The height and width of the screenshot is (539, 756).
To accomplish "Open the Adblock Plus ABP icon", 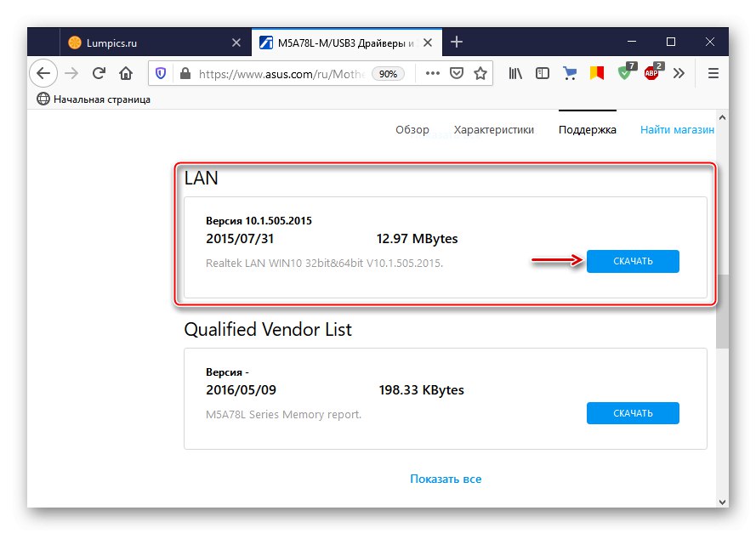I will point(653,72).
